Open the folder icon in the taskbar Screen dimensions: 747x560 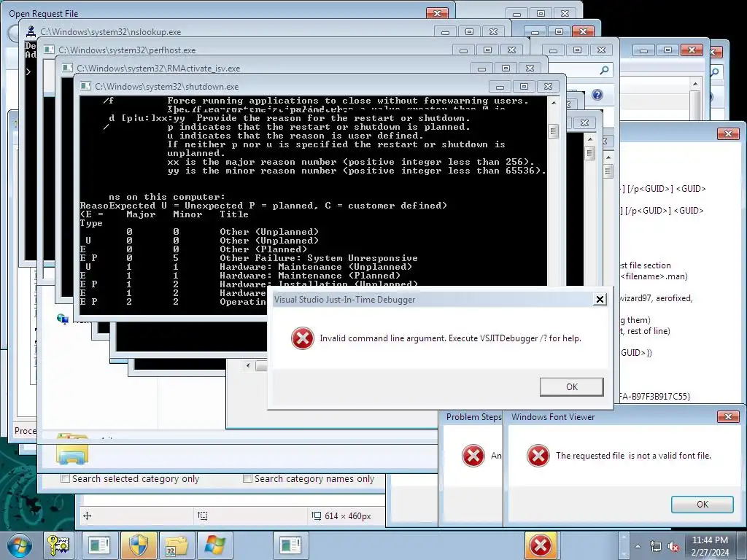coord(176,545)
